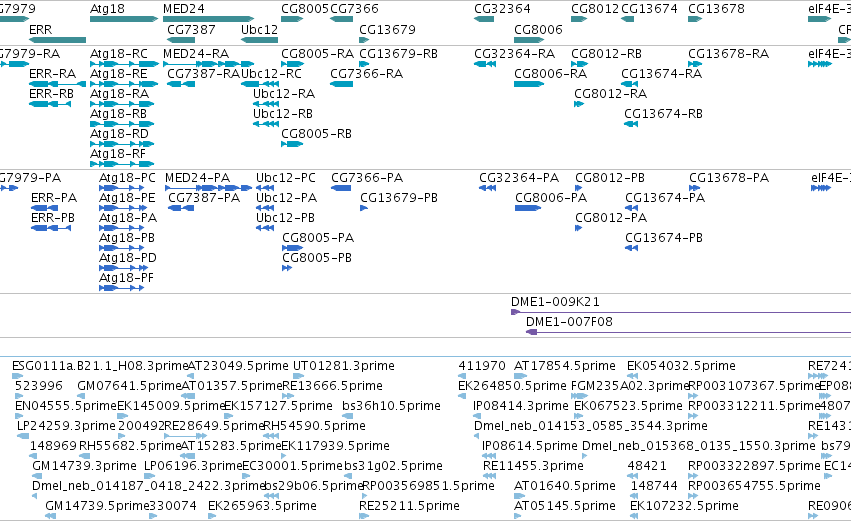This screenshot has width=851, height=521.
Task: Select the CG32364-RA transcript label
Action: pos(515,54)
